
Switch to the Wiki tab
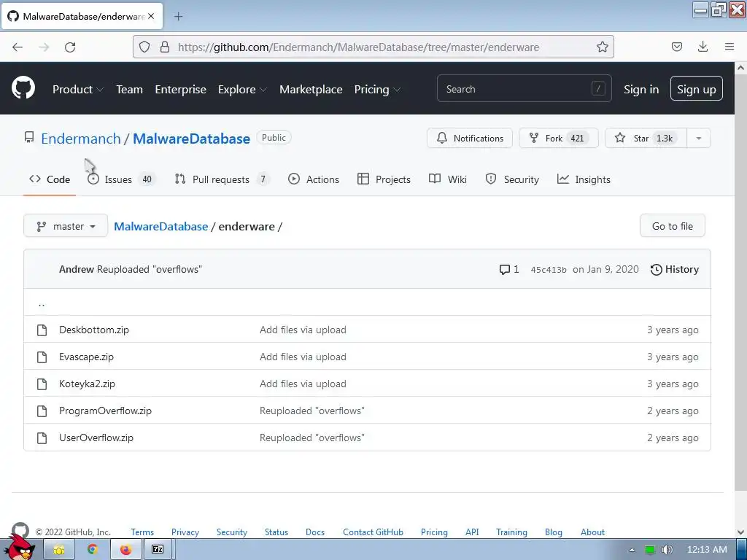pos(448,179)
